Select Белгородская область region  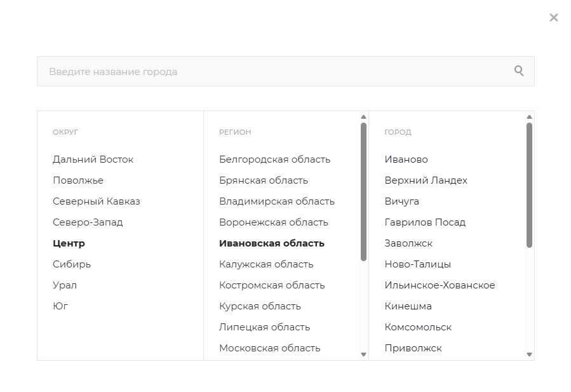274,159
